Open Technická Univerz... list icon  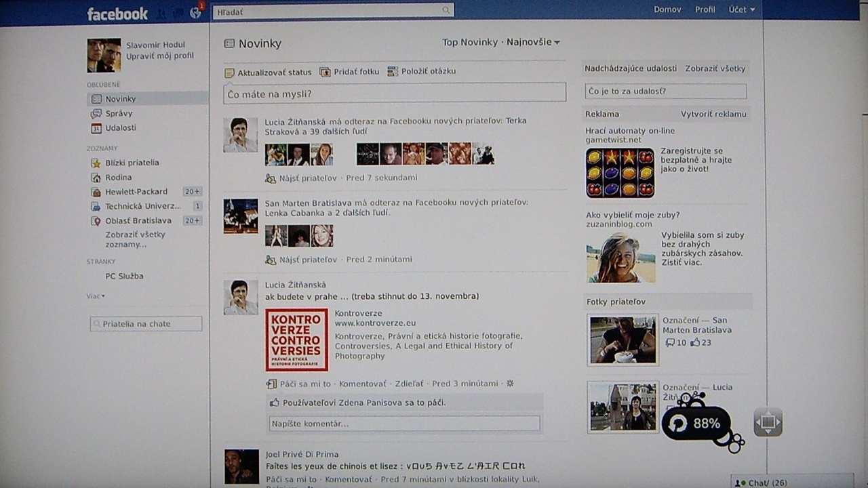pos(96,206)
